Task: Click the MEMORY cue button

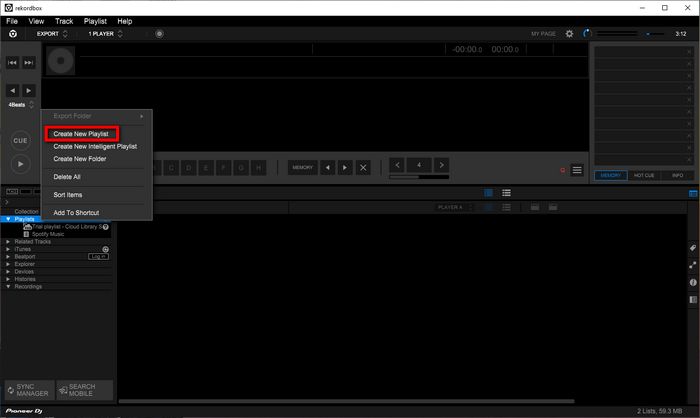Action: pos(303,167)
